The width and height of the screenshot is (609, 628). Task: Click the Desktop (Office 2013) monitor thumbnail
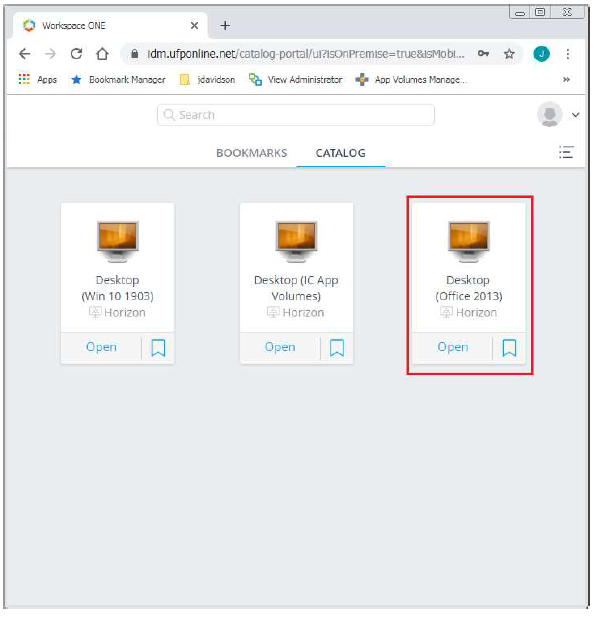tap(468, 240)
